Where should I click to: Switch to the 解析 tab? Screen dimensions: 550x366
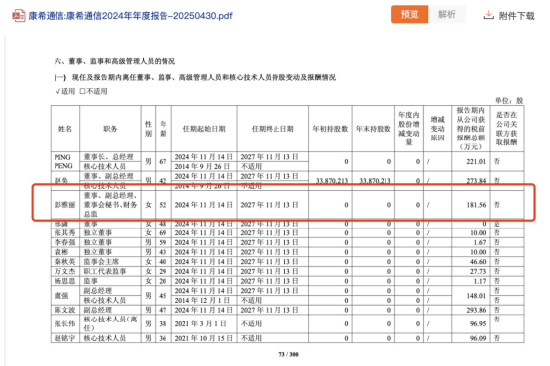pyautogui.click(x=447, y=14)
